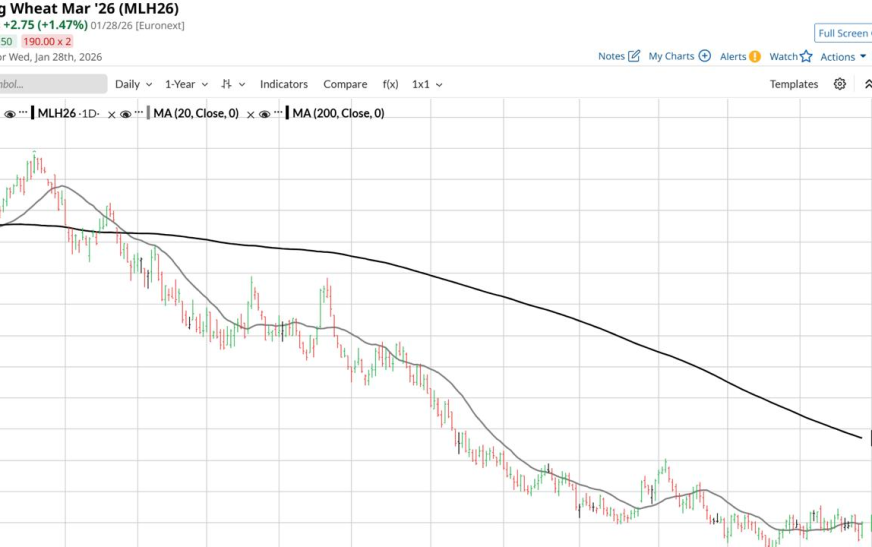
Task: Expand the Actions dropdown menu
Action: coord(843,57)
